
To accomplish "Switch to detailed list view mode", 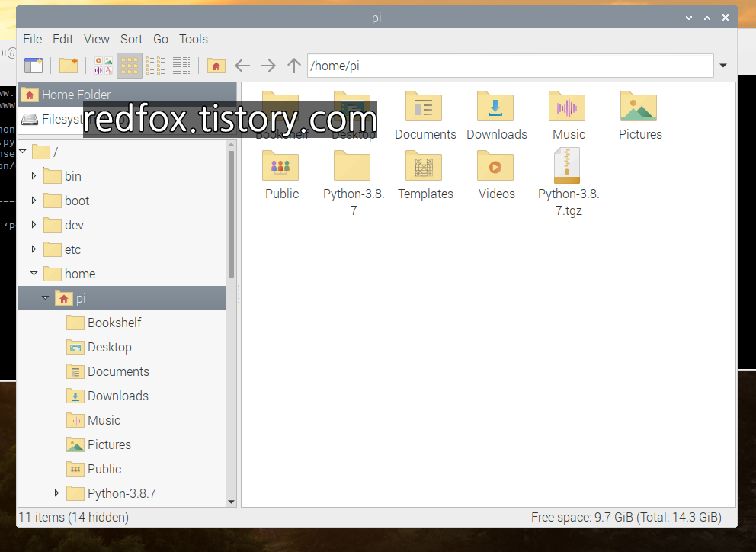I will click(x=181, y=65).
